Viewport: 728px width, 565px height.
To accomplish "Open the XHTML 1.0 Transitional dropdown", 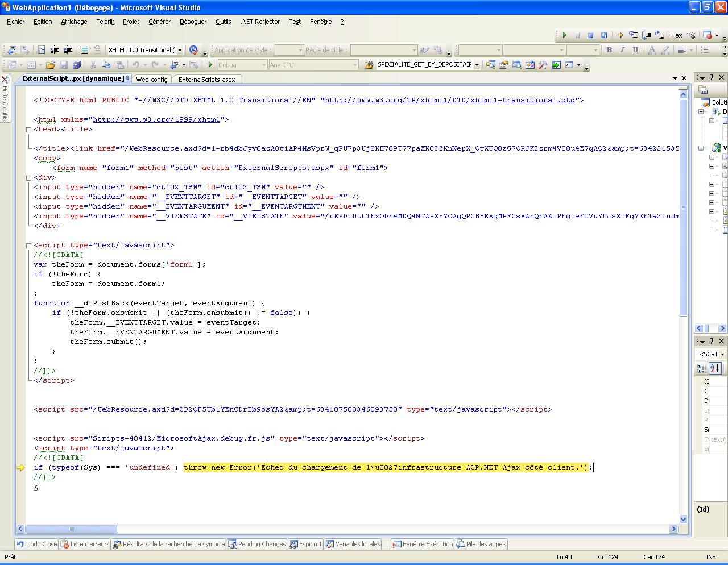I will [180, 50].
